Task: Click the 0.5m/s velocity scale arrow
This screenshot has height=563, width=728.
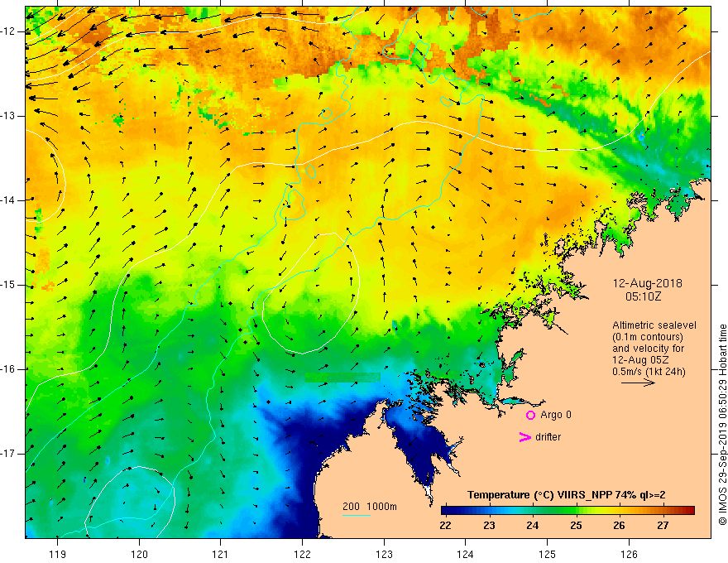Action: click(x=638, y=383)
